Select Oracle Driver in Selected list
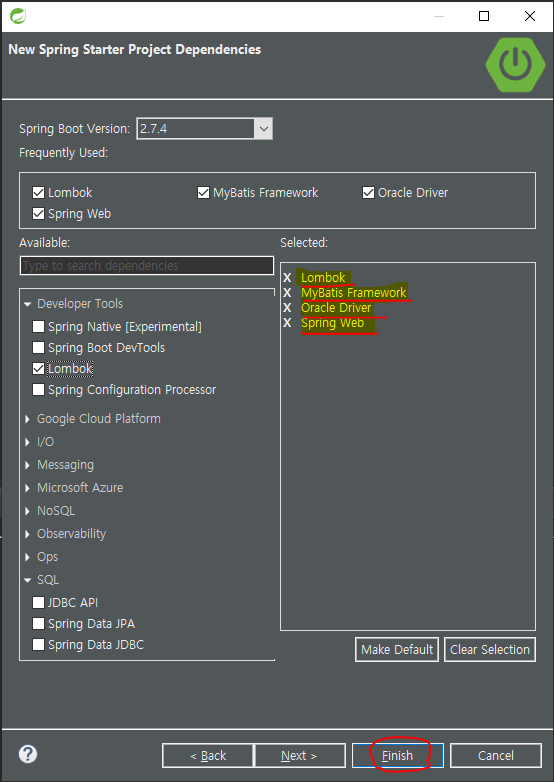The width and height of the screenshot is (554, 782). (x=336, y=308)
